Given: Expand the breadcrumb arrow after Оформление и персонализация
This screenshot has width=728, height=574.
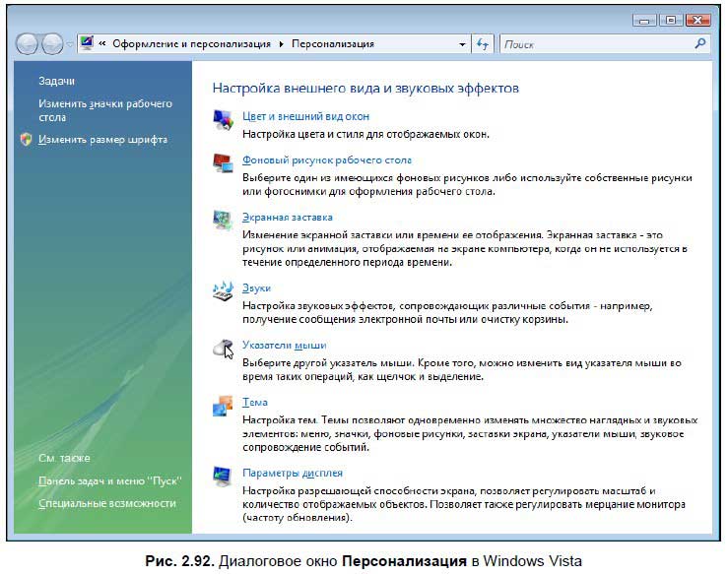Looking at the screenshot, I should (282, 44).
